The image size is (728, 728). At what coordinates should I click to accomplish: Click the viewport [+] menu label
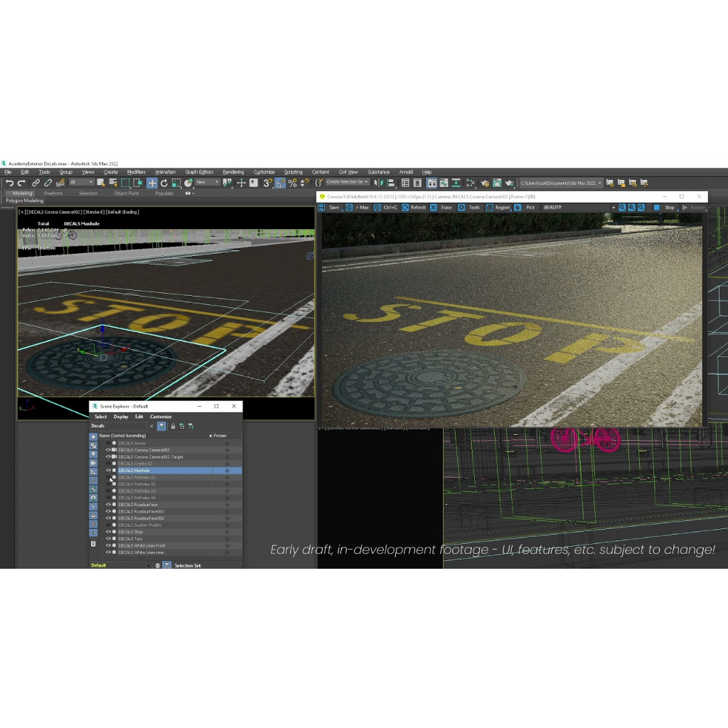point(22,212)
